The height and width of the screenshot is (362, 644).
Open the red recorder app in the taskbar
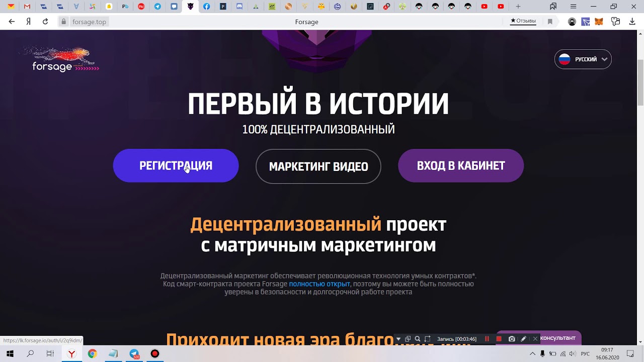(x=155, y=354)
